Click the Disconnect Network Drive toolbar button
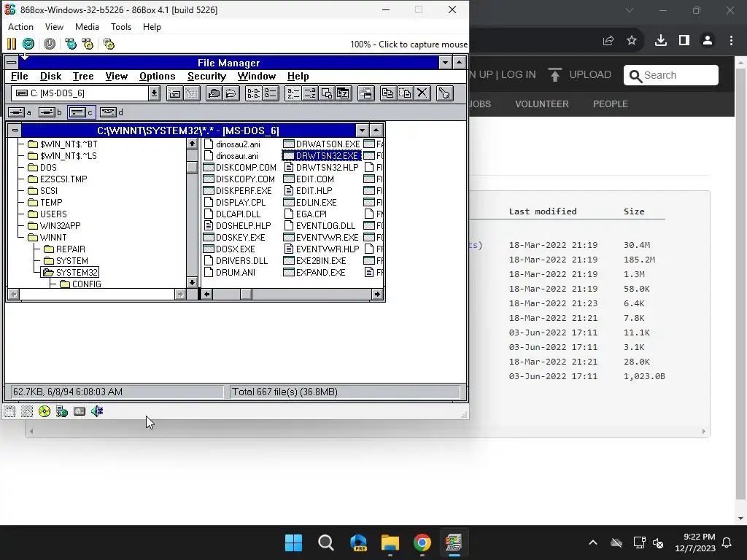 click(x=192, y=93)
